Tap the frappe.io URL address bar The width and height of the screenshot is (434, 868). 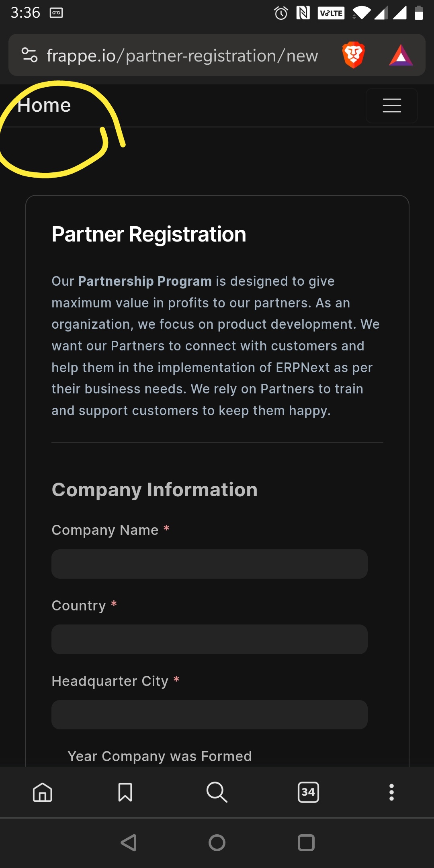point(182,55)
